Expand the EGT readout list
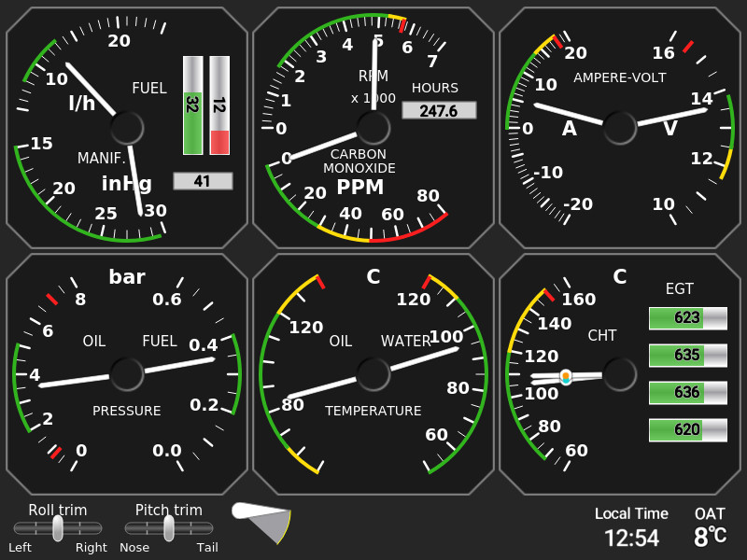Viewport: 747px width, 560px height. tap(687, 373)
